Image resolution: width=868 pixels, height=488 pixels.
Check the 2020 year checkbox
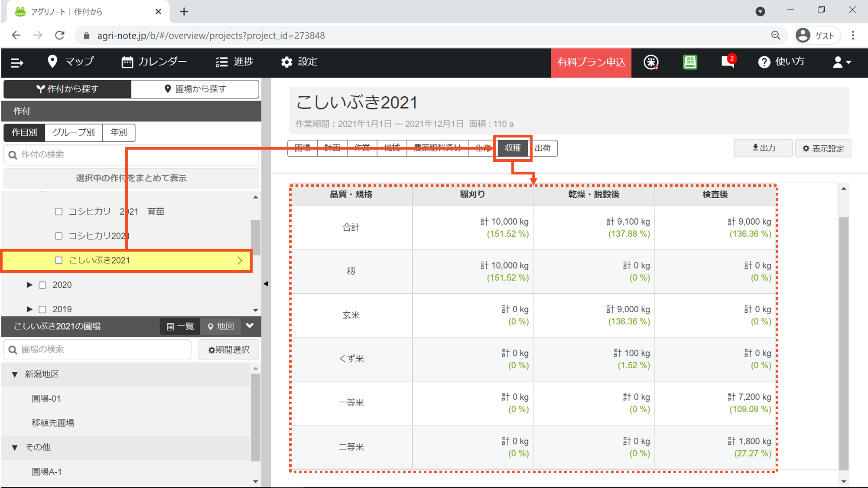42,285
